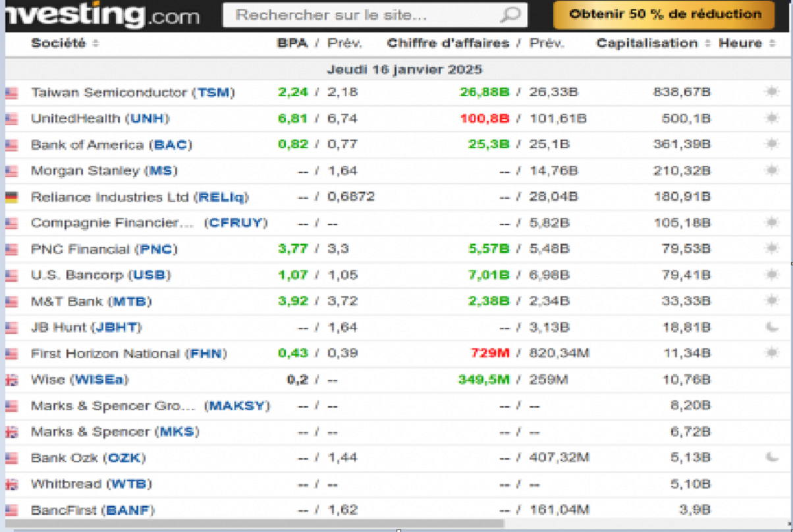
Task: Click the 100,8B revenue value
Action: click(x=485, y=119)
